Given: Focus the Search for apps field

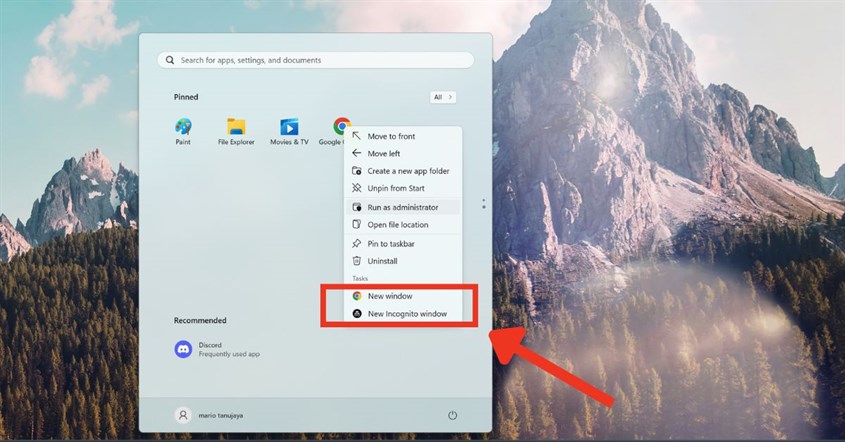Looking at the screenshot, I should click(x=316, y=60).
